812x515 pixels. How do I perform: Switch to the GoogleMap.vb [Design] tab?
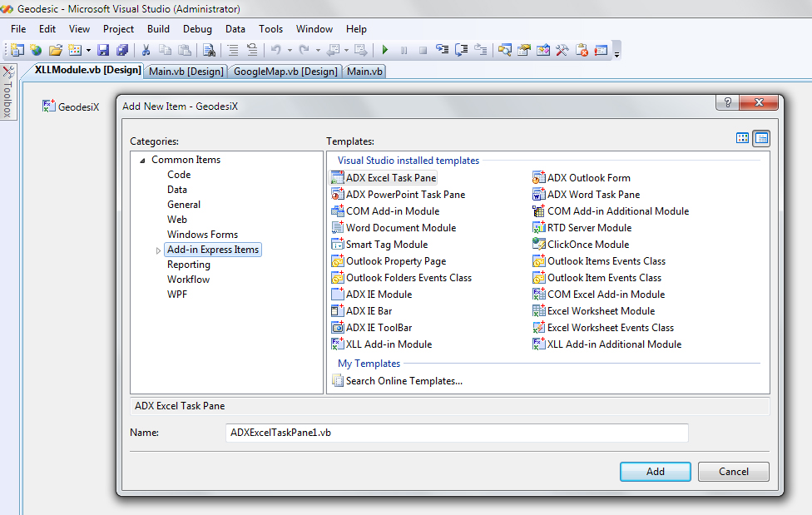click(x=285, y=72)
